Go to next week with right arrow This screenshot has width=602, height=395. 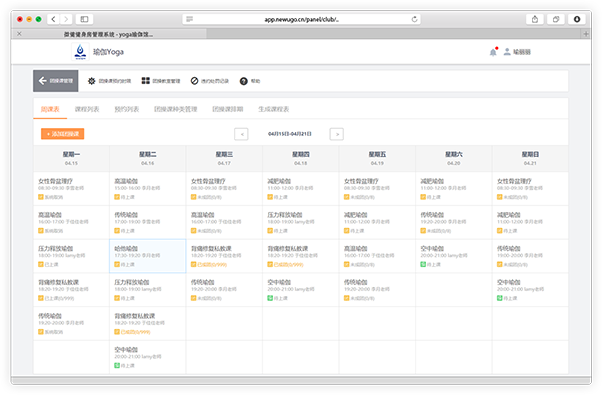(x=337, y=134)
